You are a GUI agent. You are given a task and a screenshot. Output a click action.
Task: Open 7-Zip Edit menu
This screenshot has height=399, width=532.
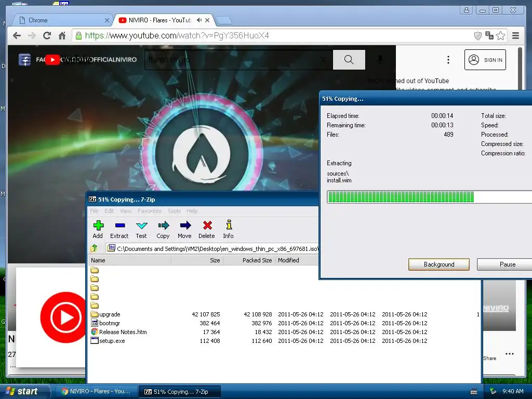pyautogui.click(x=109, y=211)
